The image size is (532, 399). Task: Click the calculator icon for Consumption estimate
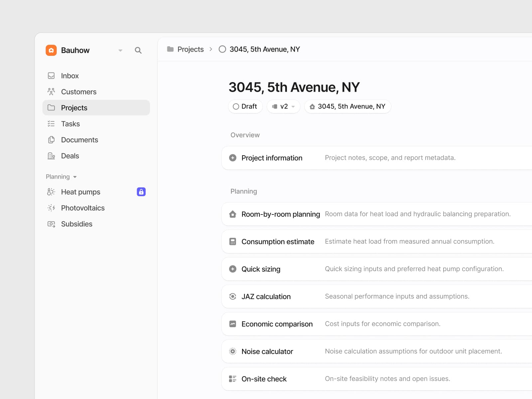[233, 242]
